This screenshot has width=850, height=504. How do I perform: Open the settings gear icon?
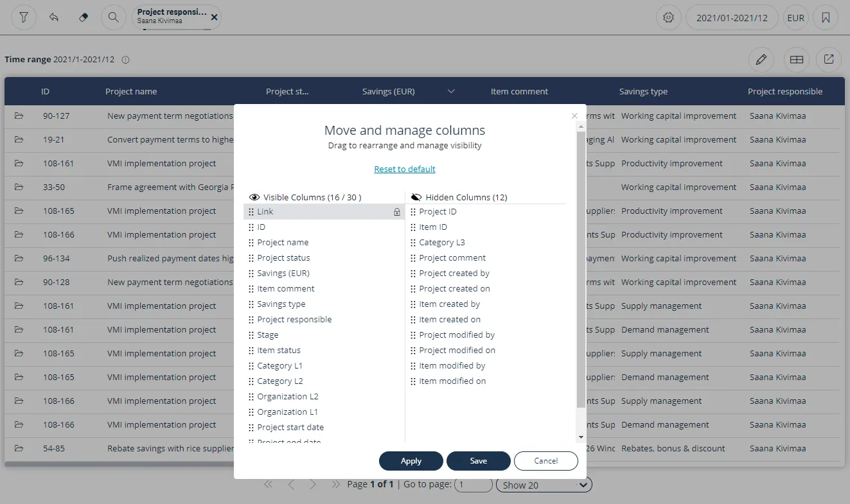click(668, 17)
